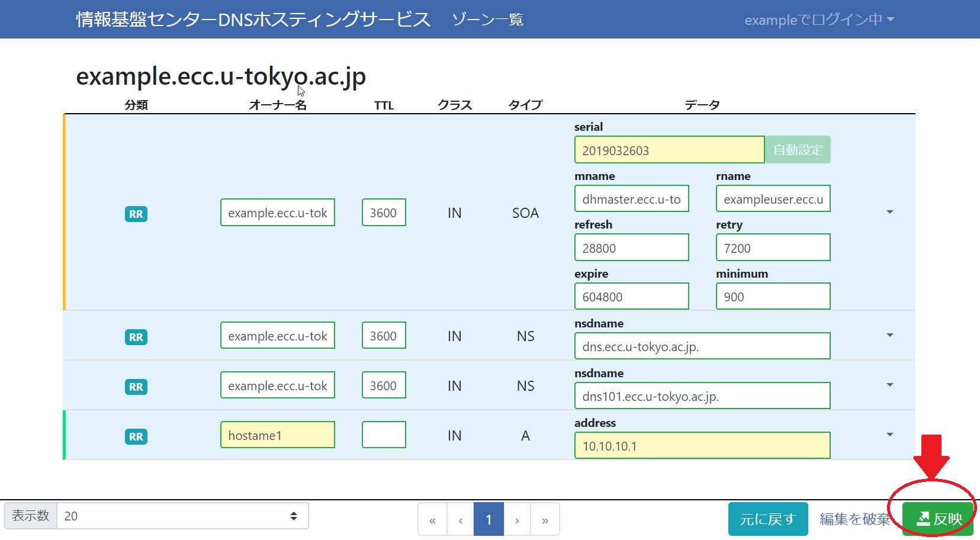Viewport: 980px width, 540px height.
Task: Click the serial field 2019032603
Action: (669, 150)
